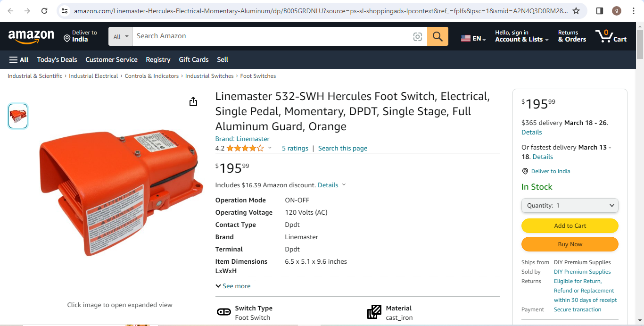The width and height of the screenshot is (644, 326).
Task: Open Registry
Action: (x=158, y=60)
